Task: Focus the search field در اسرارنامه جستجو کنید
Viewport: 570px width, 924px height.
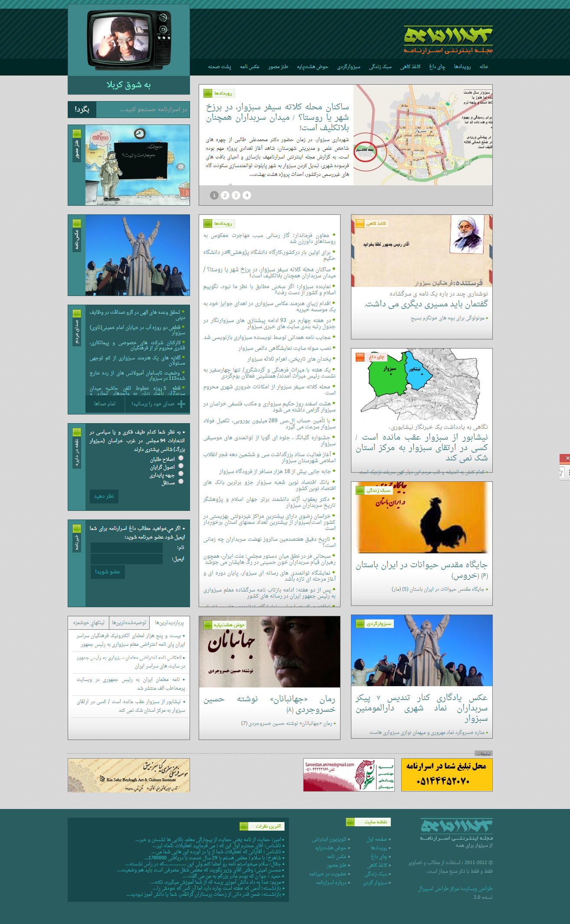Action: (142, 109)
